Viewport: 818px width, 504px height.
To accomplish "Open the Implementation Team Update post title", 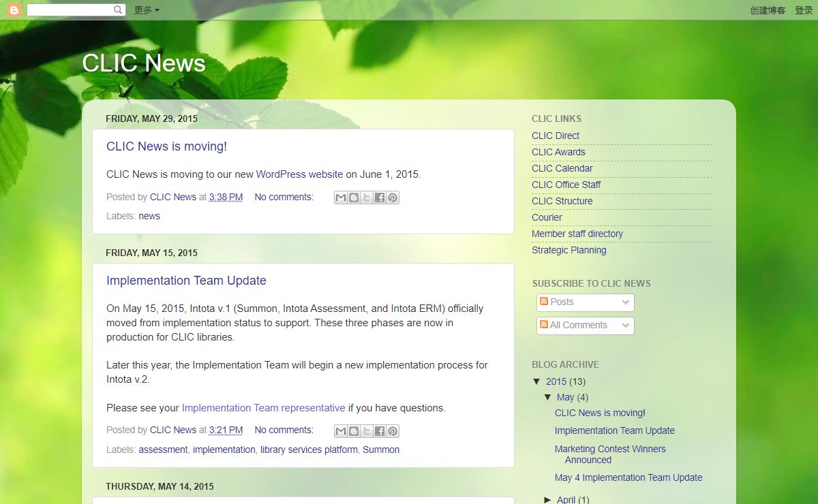I will point(186,281).
